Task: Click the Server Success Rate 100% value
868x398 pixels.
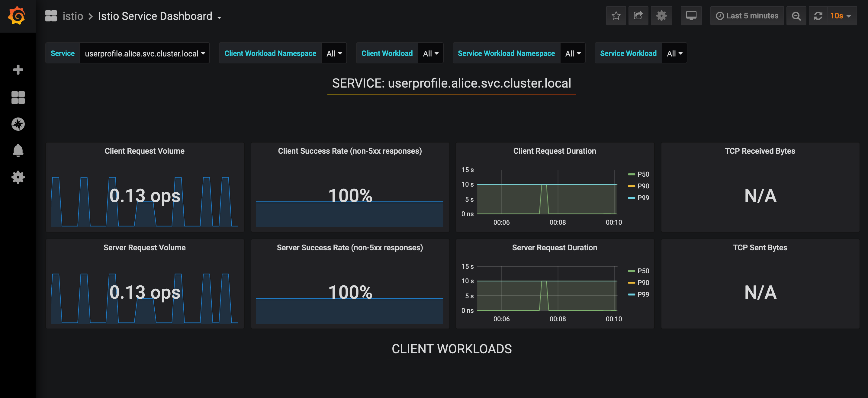Action: coord(350,293)
